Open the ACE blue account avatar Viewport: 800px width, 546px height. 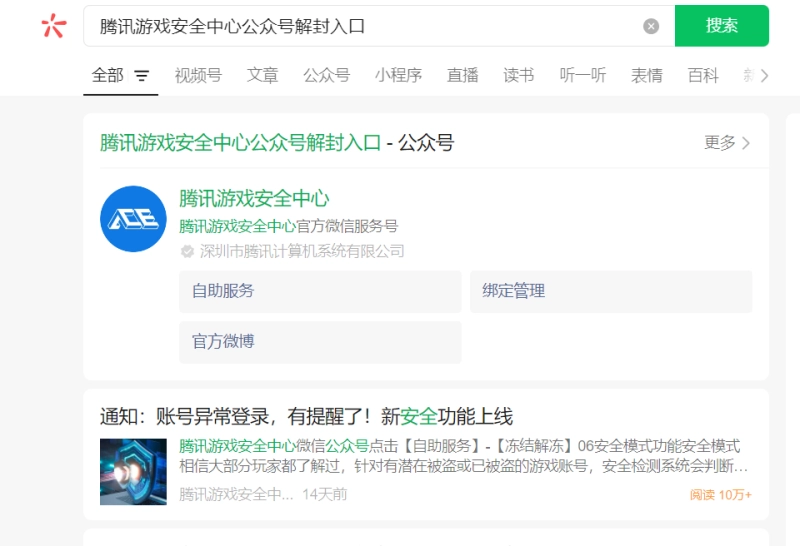click(x=133, y=219)
